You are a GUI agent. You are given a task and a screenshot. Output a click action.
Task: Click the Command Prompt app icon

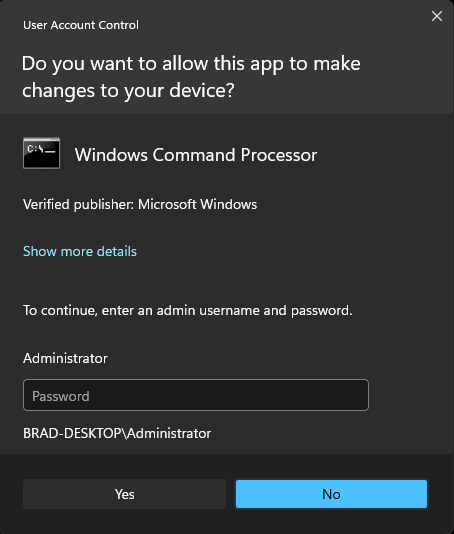42,153
